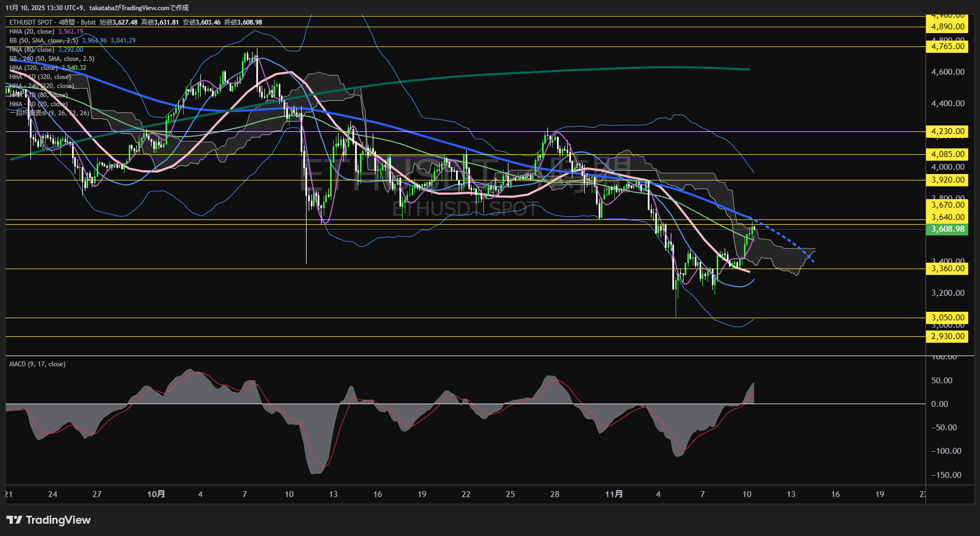Select the 3,050.00 price level tag
The width and height of the screenshot is (980, 536).
[948, 318]
